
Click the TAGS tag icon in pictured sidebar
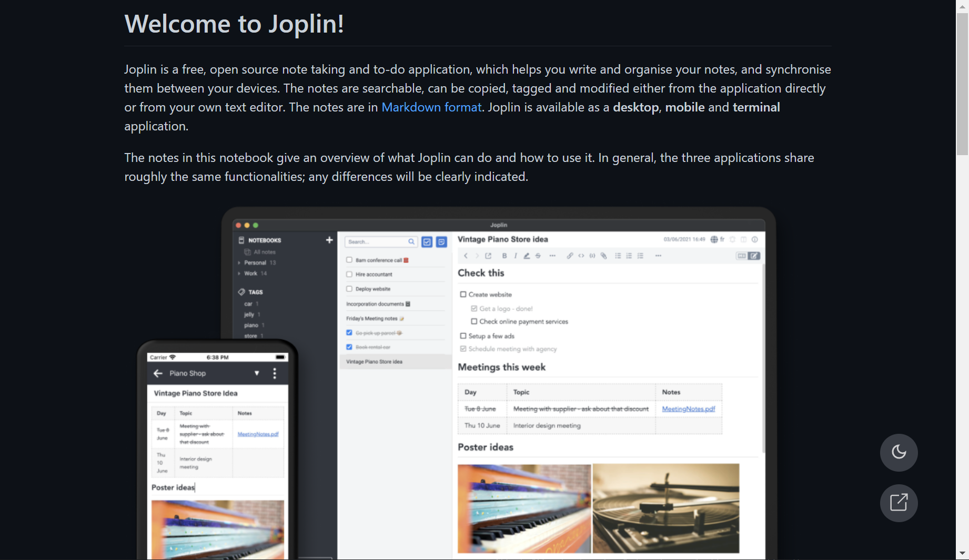click(241, 292)
